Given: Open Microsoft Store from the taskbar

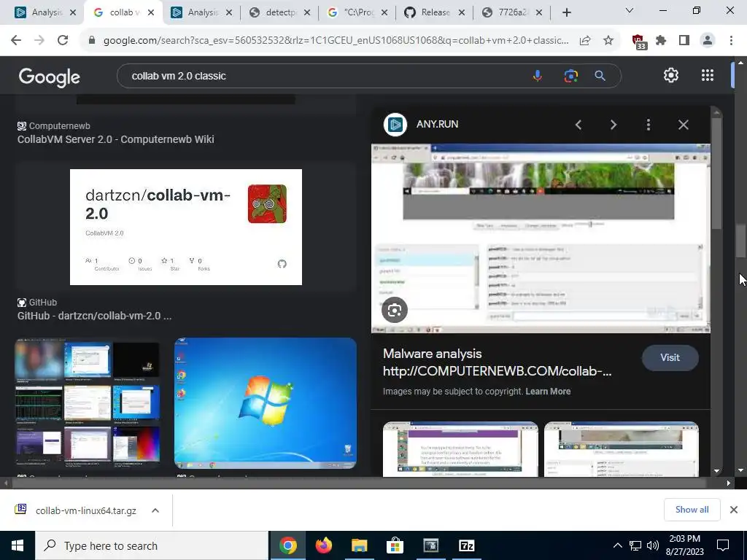Looking at the screenshot, I should pyautogui.click(x=395, y=545).
